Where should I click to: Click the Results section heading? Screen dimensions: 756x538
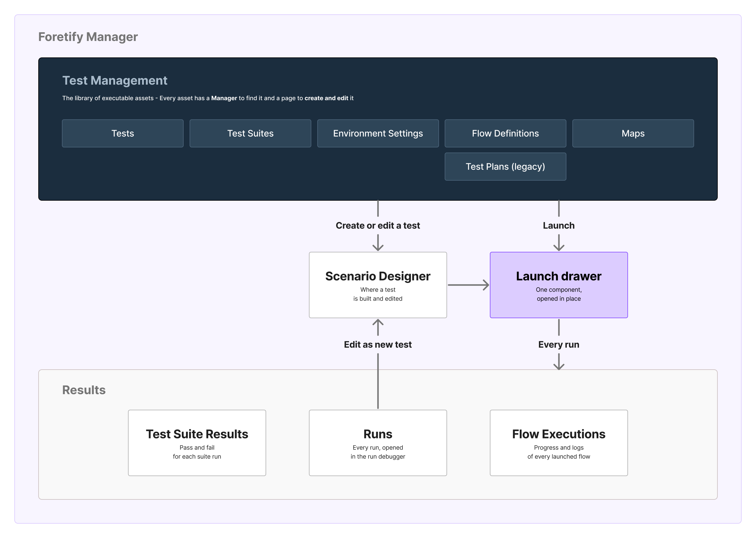[x=84, y=390]
